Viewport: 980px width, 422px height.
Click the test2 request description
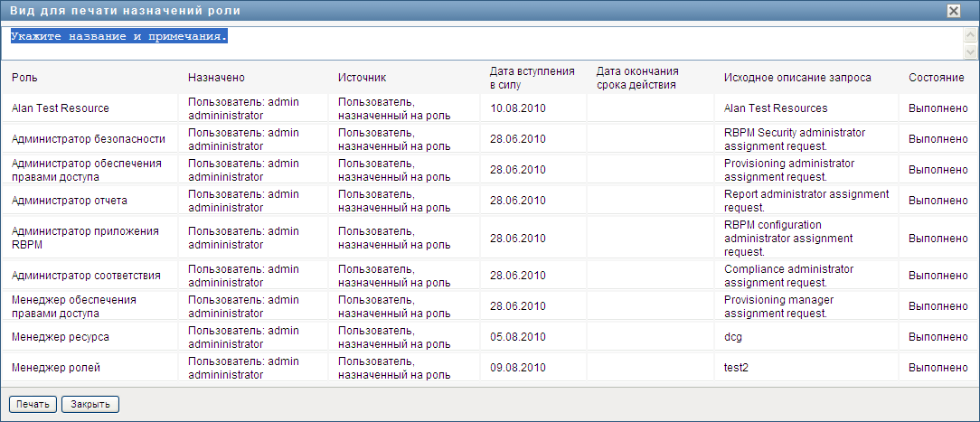tap(736, 368)
